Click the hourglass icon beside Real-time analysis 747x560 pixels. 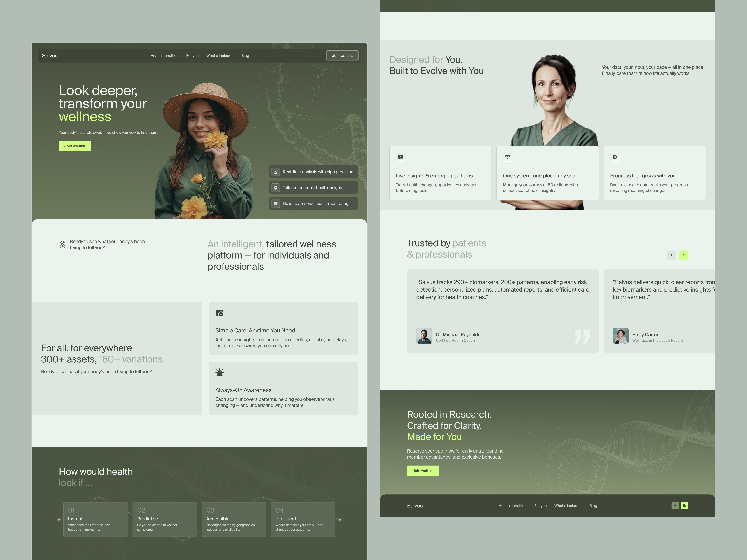coord(276,172)
